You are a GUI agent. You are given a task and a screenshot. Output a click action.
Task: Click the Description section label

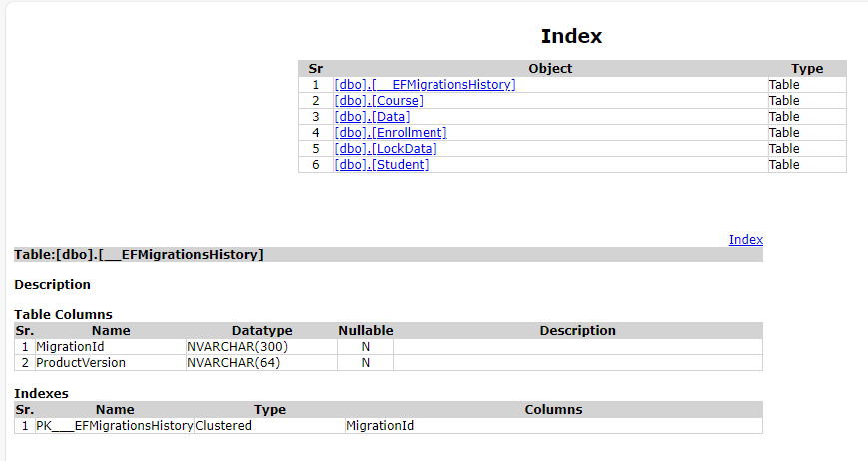[52, 285]
